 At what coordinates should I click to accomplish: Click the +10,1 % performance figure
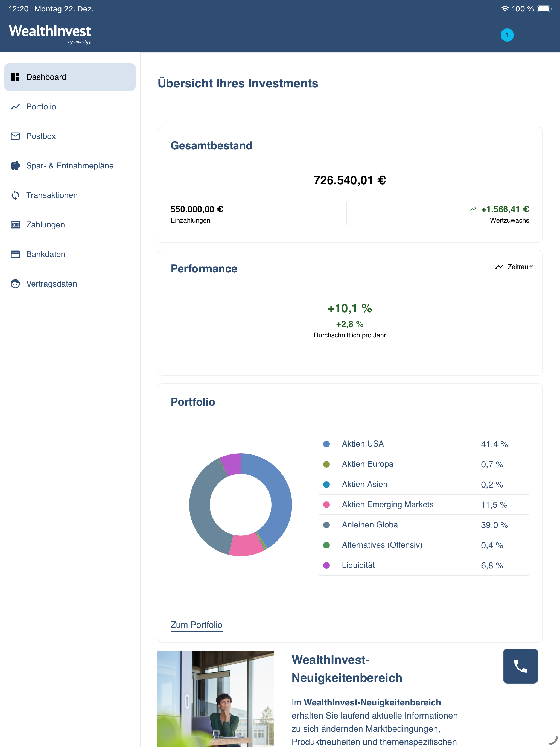pos(349,308)
